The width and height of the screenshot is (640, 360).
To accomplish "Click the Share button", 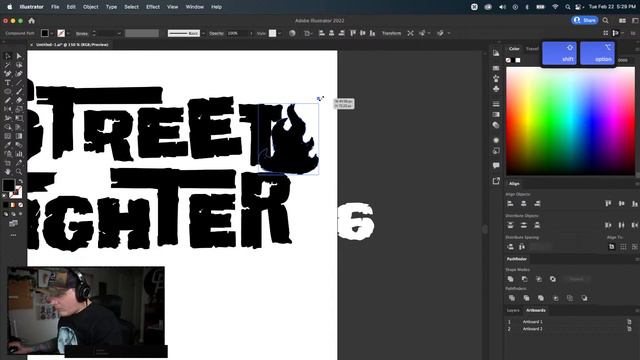I will [585, 20].
